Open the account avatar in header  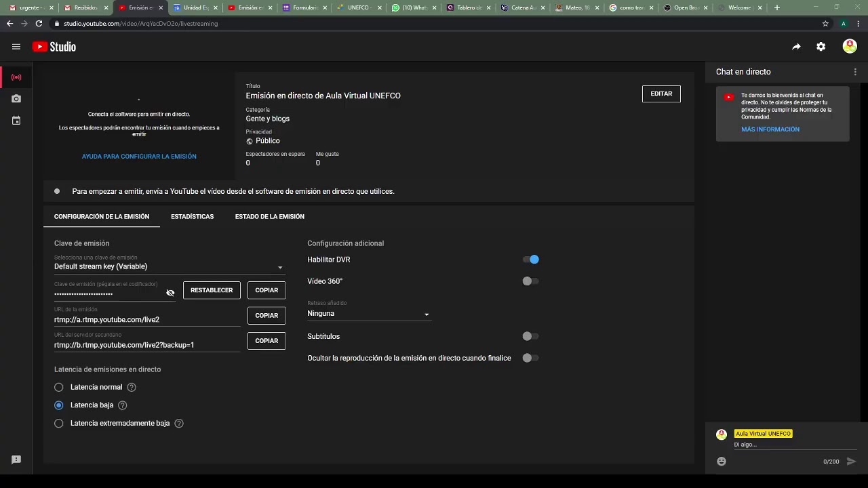[x=850, y=46]
